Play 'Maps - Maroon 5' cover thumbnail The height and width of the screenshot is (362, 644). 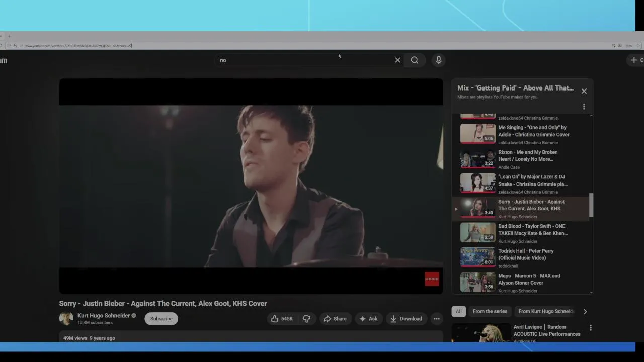coord(478,282)
